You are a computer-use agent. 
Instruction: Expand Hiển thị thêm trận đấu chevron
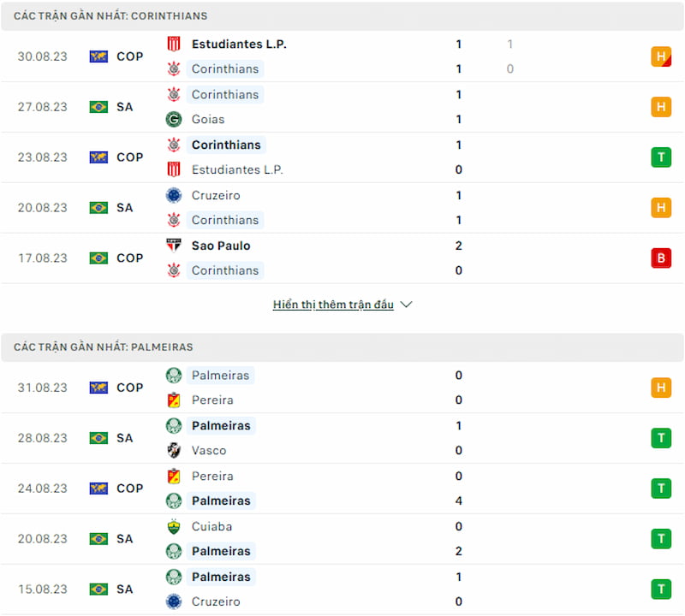406,305
